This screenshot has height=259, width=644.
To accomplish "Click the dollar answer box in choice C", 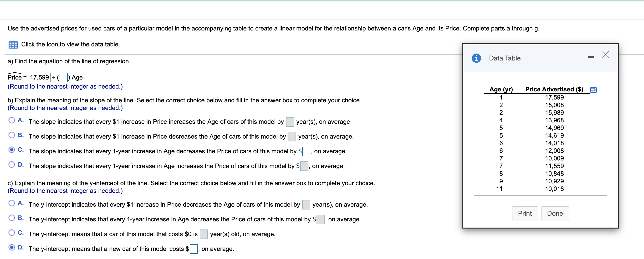I will (x=306, y=151).
